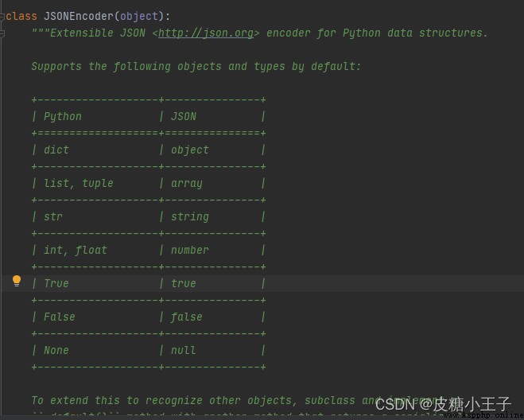Collapse the docstring fold marker

pos(2,33)
